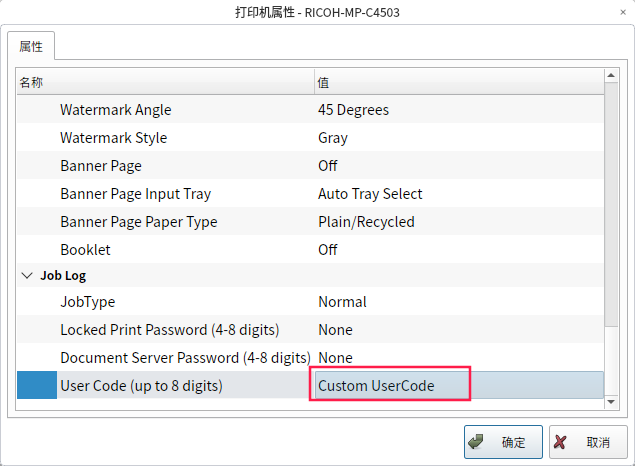
Task: Collapse the Job Log section
Action: point(27,274)
